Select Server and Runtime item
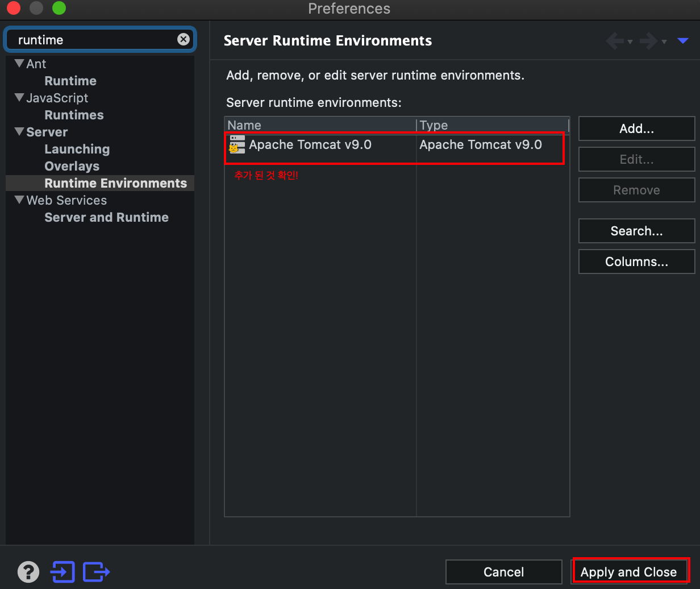This screenshot has height=589, width=700. pos(106,217)
